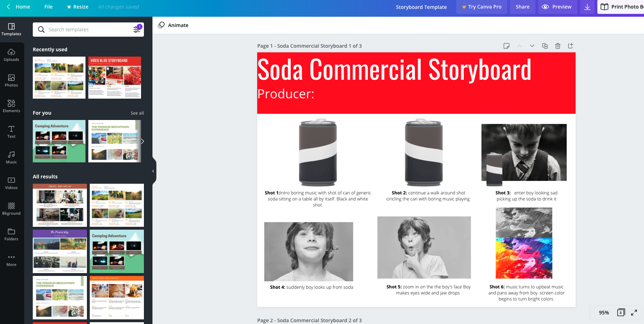This screenshot has height=324, width=644.
Task: Add notes to page 1
Action: [507, 46]
